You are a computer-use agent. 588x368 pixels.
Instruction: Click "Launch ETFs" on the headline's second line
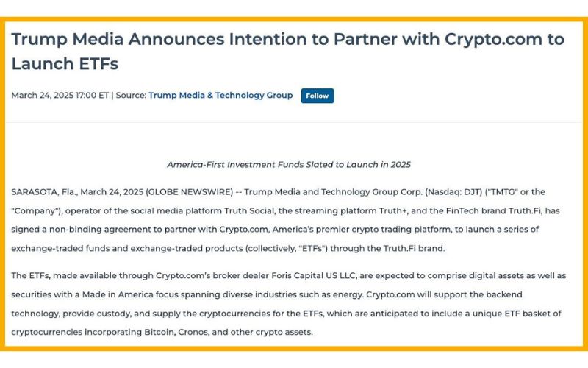click(x=65, y=64)
